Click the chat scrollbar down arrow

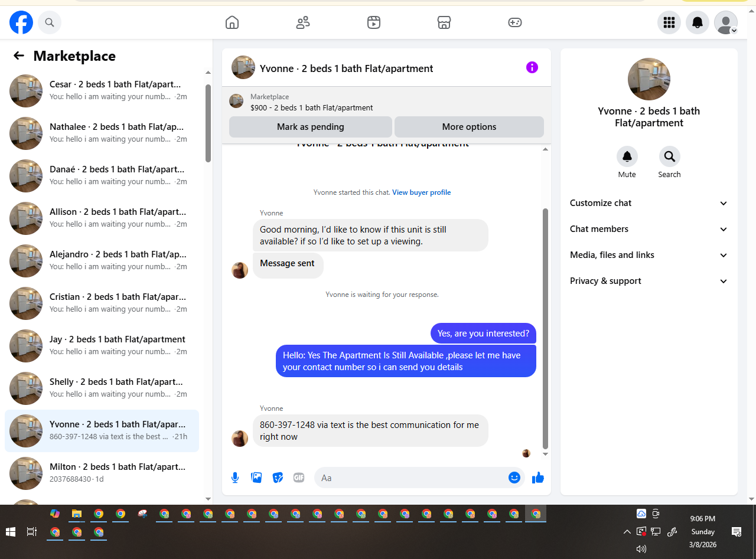tap(545, 454)
